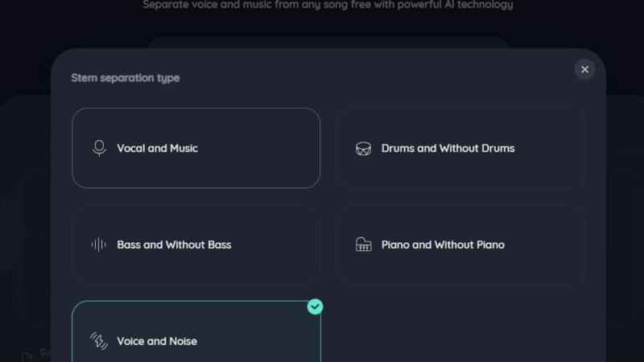
Task: Click the green checkmark on Voice and Noise
Action: tap(316, 306)
